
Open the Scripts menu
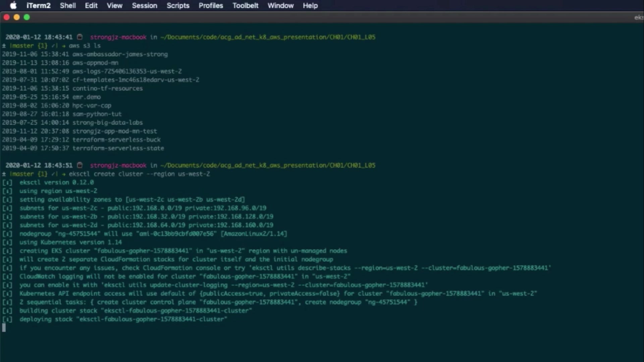click(178, 5)
